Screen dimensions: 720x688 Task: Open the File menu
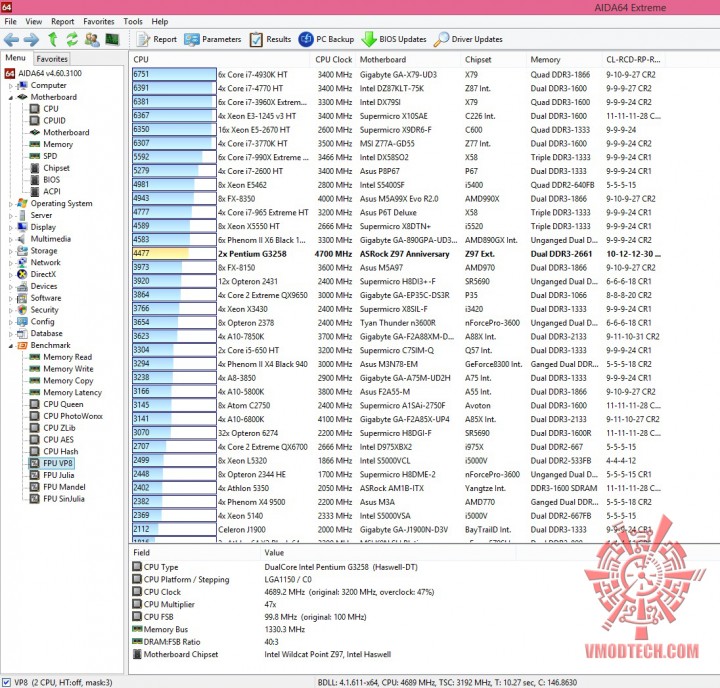pos(11,22)
